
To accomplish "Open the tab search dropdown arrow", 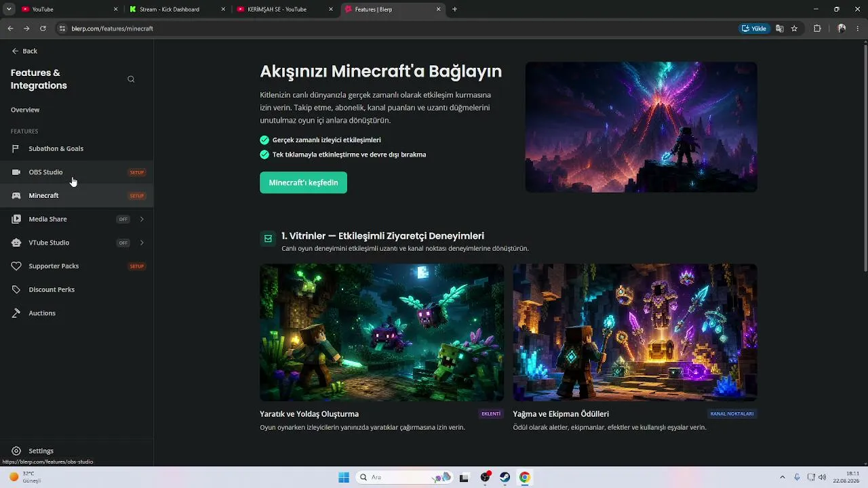I will tap(9, 9).
